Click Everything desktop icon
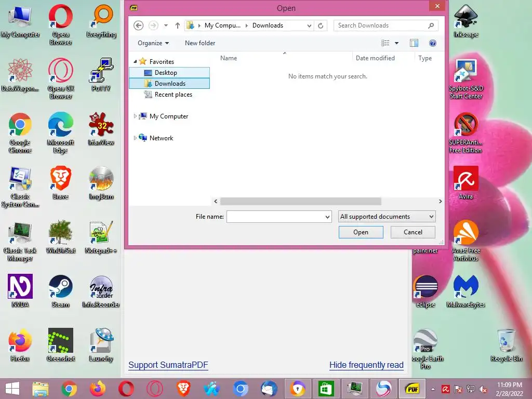This screenshot has height=399, width=532. pos(101,21)
